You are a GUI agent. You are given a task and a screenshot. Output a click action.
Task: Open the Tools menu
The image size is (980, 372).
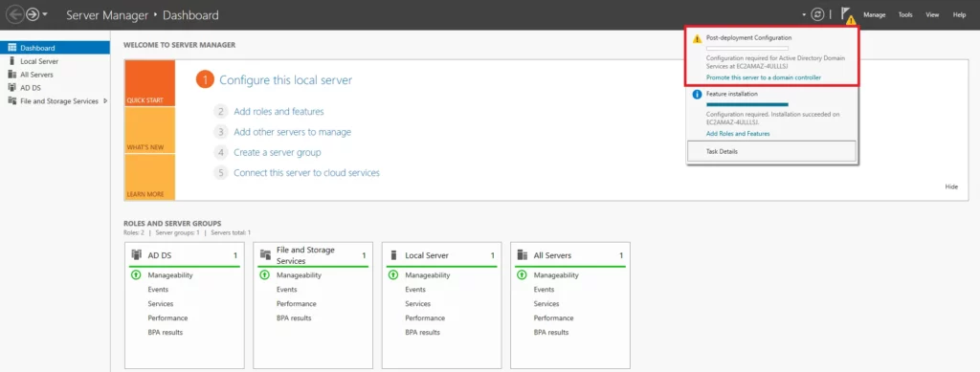[905, 14]
